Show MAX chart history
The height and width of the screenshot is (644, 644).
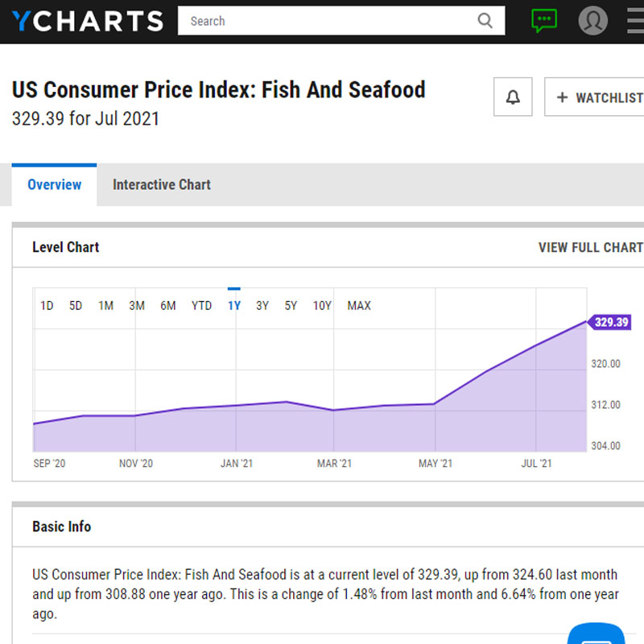coord(359,305)
